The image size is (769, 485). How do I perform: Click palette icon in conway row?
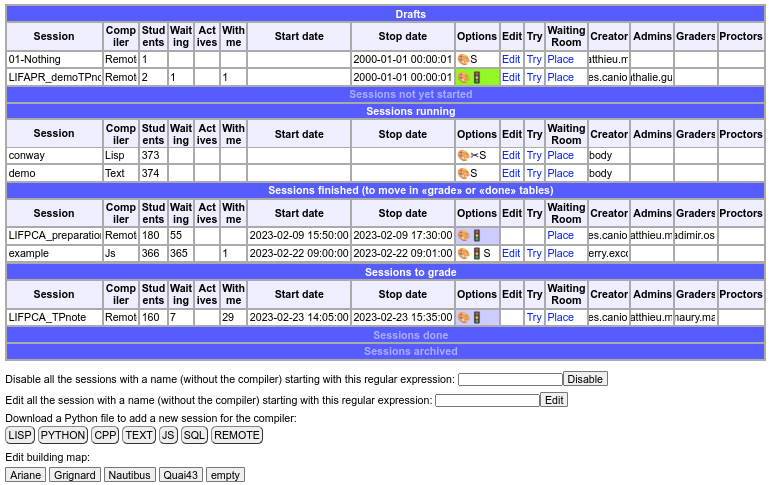(x=463, y=156)
